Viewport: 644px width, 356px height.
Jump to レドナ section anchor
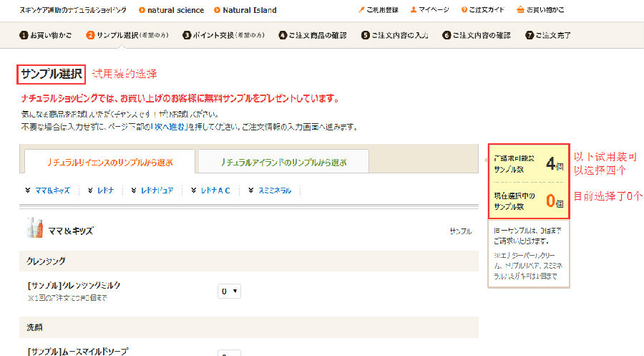[104, 191]
